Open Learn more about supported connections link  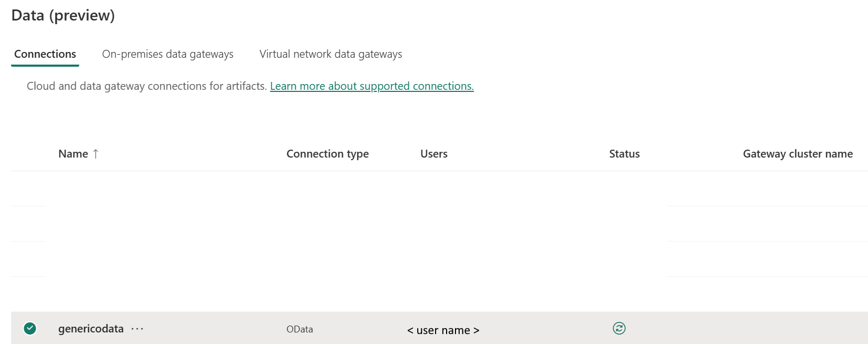372,86
